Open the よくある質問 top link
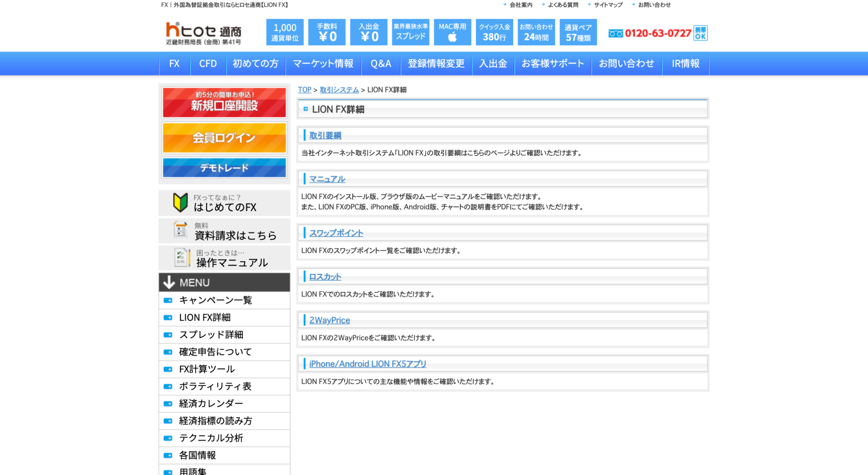The image size is (868, 475). [563, 5]
